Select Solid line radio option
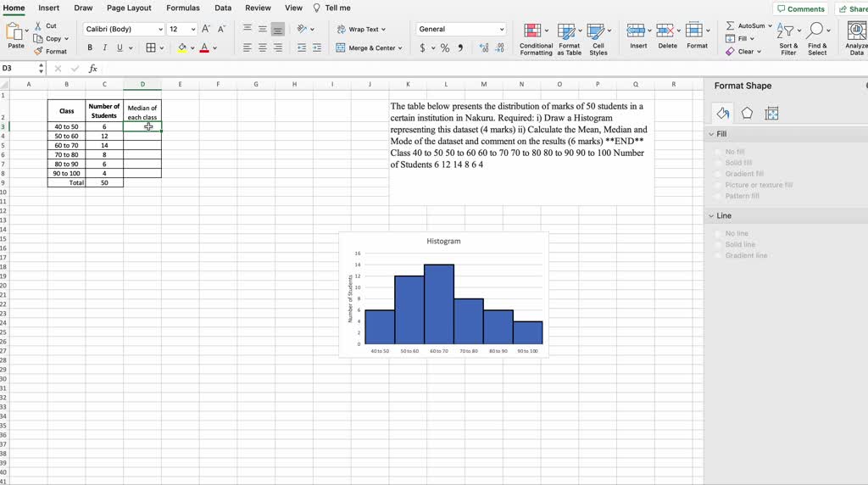The width and height of the screenshot is (868, 485). (718, 244)
